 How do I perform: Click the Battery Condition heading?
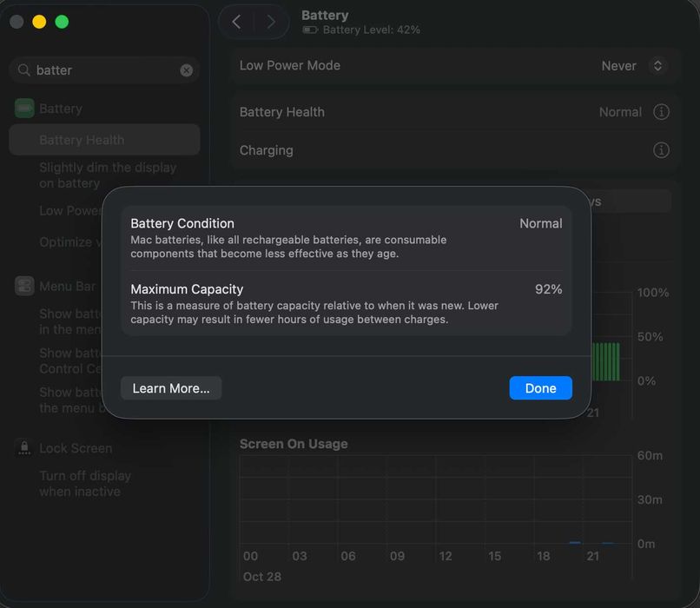tap(182, 223)
